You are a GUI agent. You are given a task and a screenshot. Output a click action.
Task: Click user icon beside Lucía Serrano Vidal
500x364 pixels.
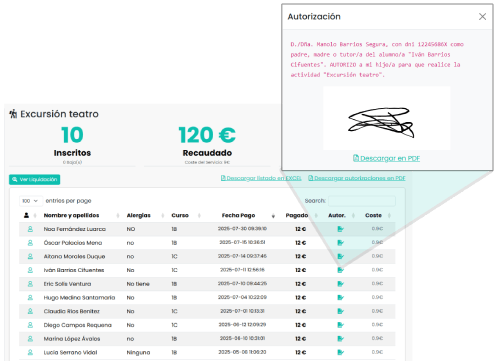pyautogui.click(x=30, y=352)
